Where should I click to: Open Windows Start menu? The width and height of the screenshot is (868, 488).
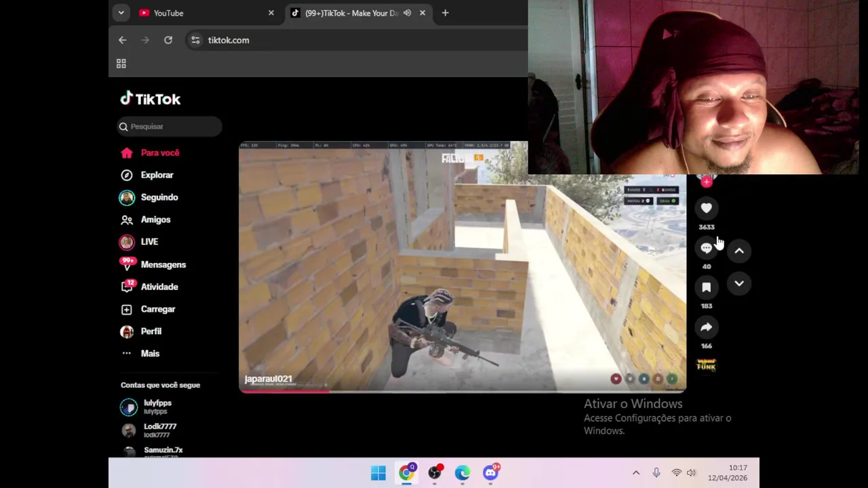coord(378,473)
